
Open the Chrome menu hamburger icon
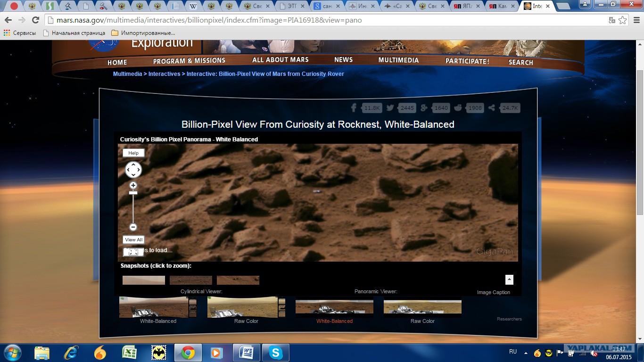coord(636,20)
